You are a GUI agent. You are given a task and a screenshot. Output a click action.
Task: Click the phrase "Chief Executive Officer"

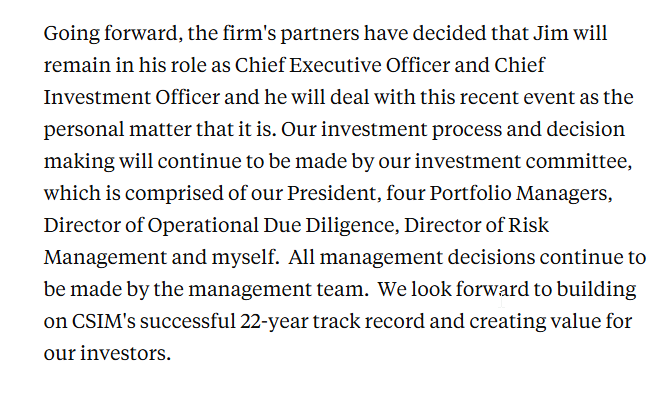[x=342, y=65]
